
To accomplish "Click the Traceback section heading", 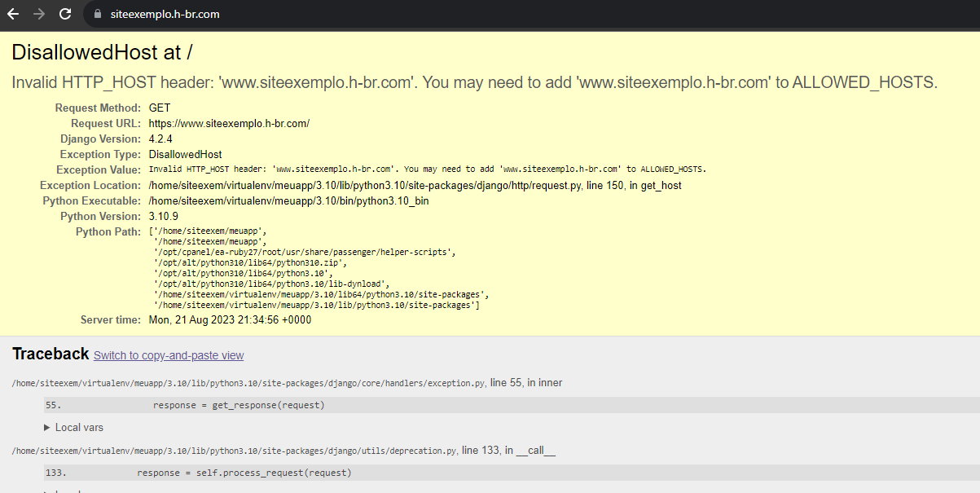I will pos(51,354).
